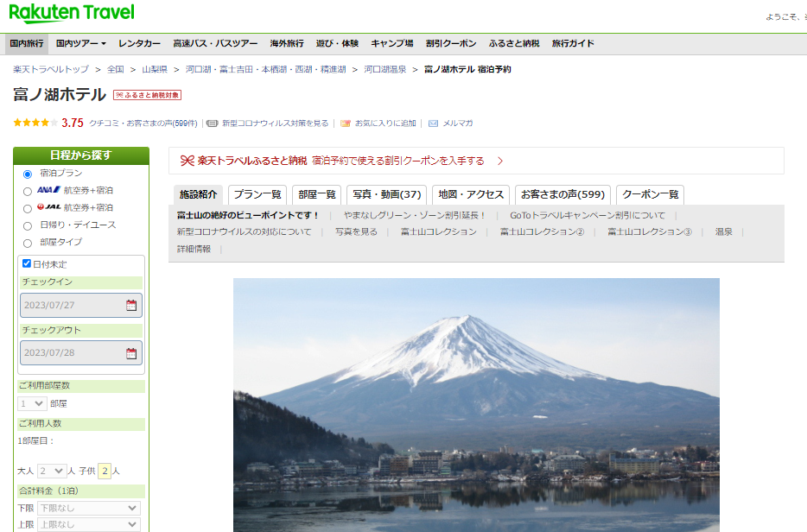Open the 下限 minimum price dropdown
Image resolution: width=807 pixels, height=532 pixels.
(88, 509)
